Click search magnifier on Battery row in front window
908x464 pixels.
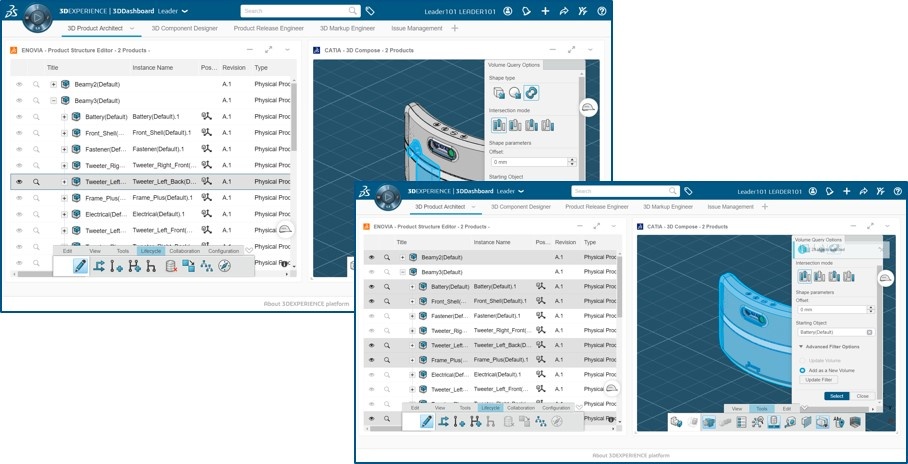[x=387, y=286]
